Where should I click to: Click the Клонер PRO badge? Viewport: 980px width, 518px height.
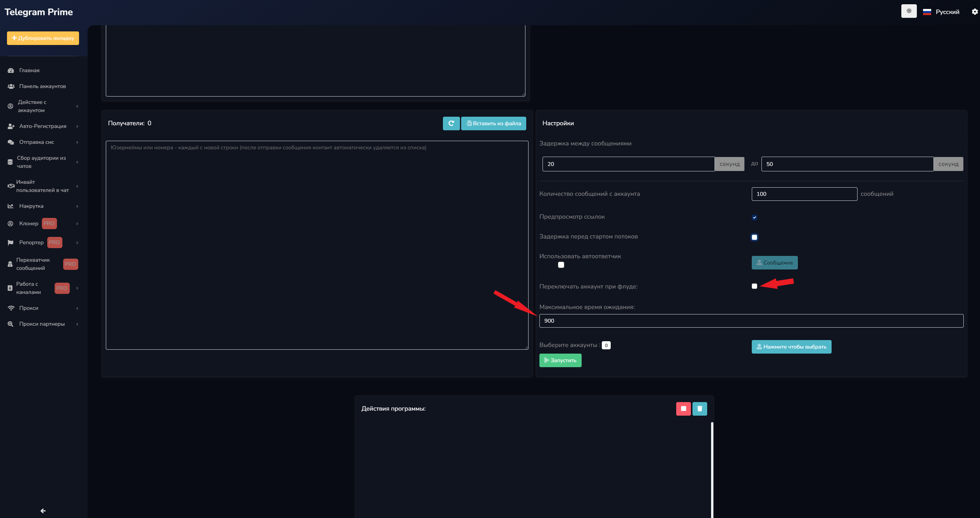[49, 224]
